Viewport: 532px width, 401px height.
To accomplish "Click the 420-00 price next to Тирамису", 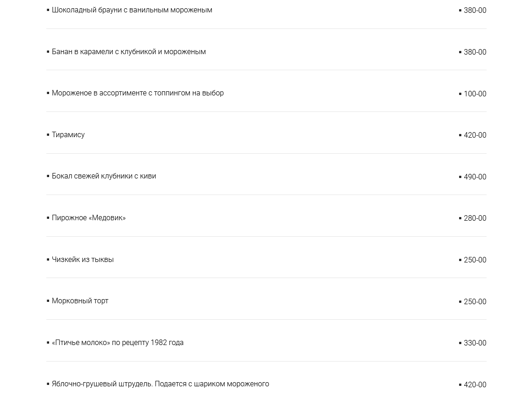I will [x=475, y=135].
